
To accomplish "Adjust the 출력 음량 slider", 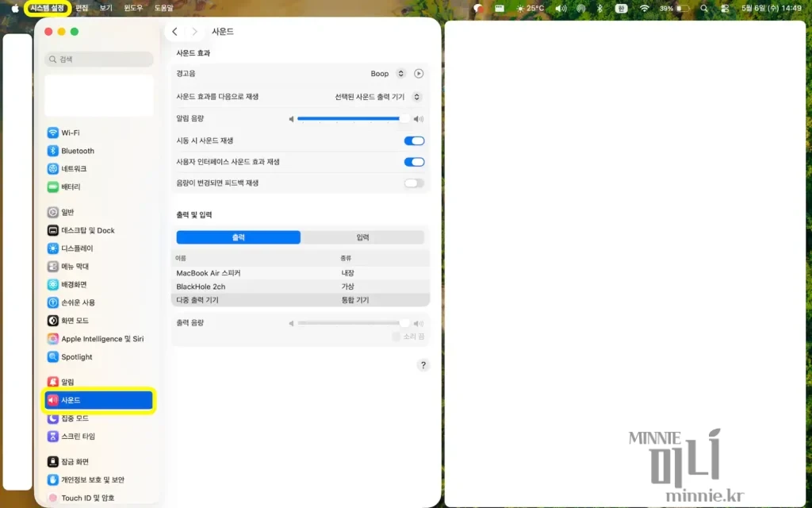I will (353, 323).
